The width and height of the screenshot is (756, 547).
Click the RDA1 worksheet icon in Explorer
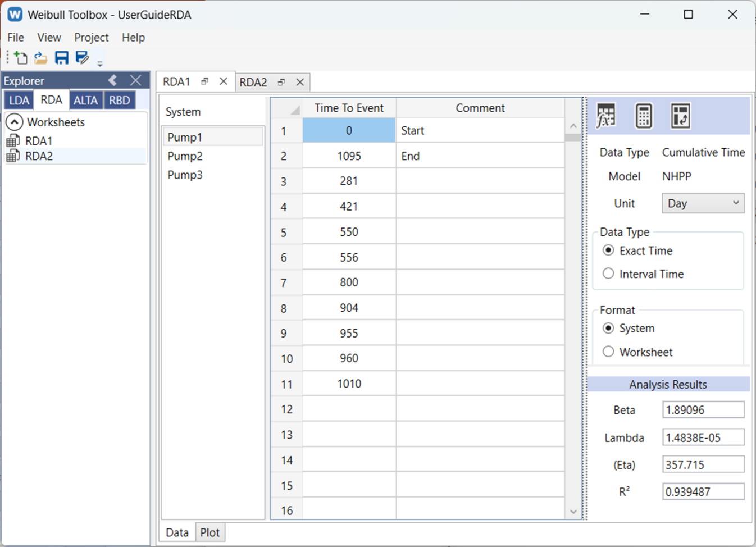tap(12, 141)
